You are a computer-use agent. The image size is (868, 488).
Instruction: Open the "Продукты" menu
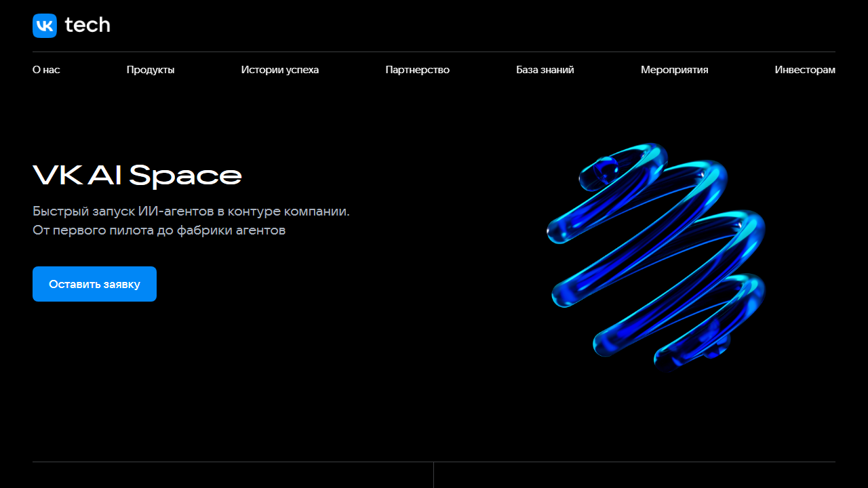pos(151,70)
